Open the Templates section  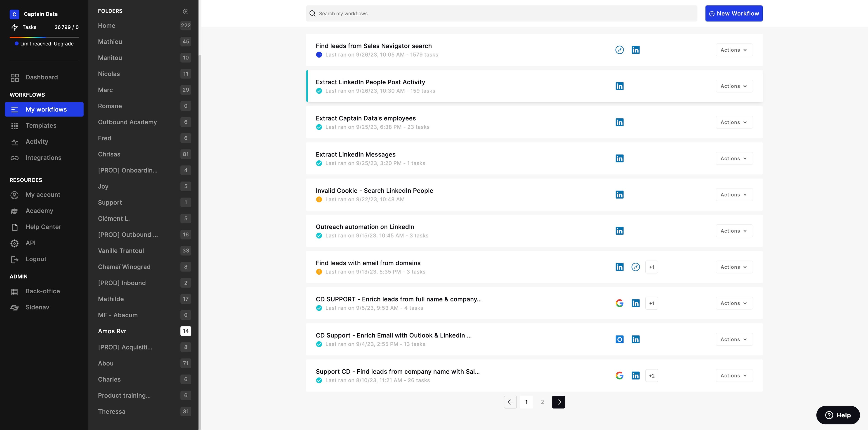click(41, 126)
